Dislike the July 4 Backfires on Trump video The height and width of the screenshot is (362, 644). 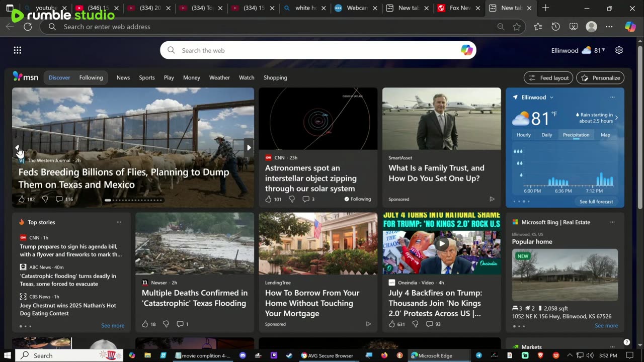415,324
